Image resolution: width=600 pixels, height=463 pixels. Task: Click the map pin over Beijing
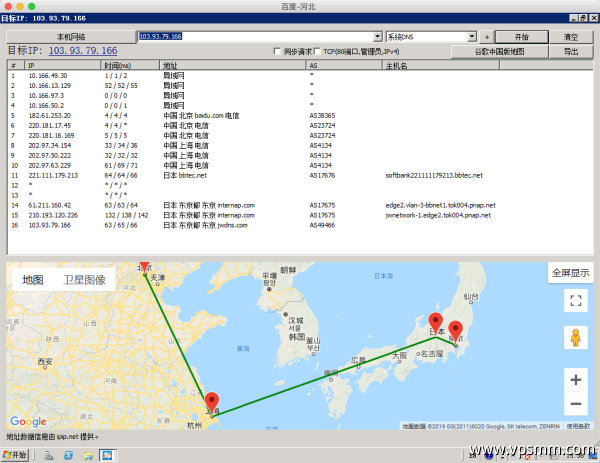144,267
